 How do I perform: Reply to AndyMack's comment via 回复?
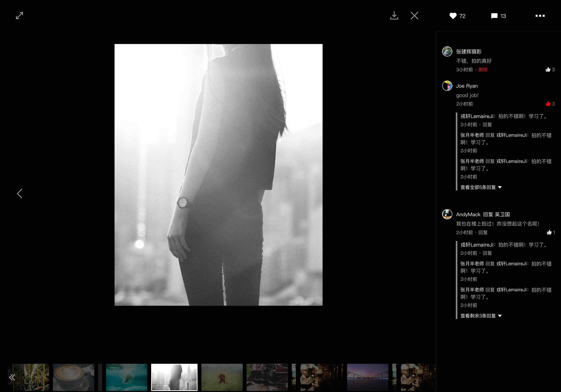click(483, 232)
